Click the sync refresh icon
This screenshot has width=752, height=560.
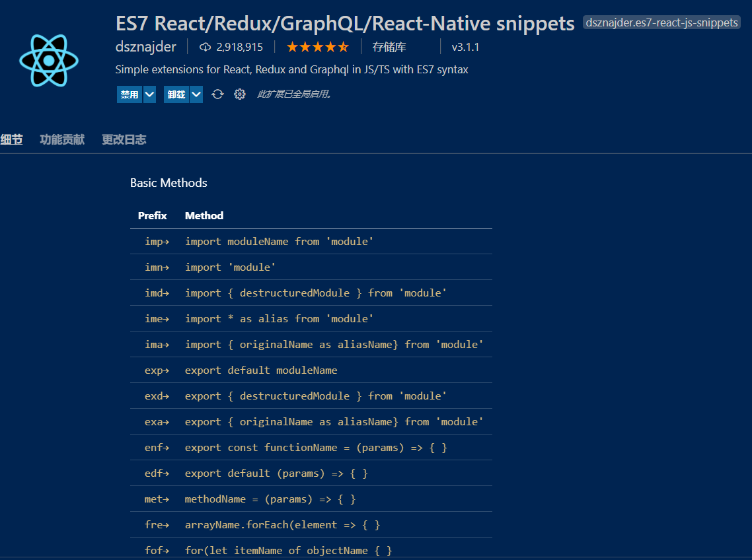(217, 94)
